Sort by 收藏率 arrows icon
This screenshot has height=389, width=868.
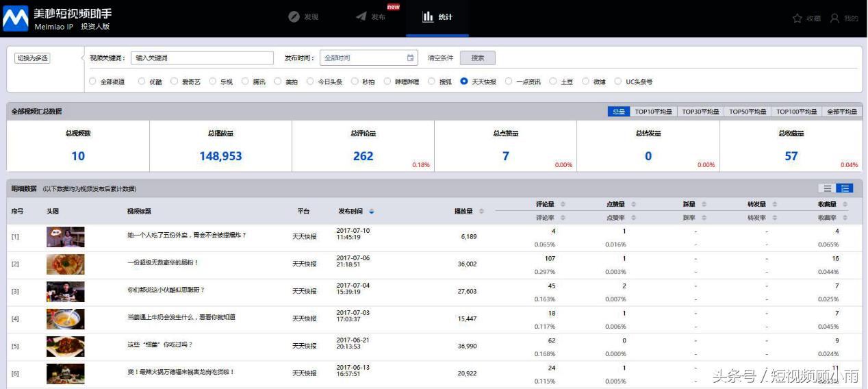tap(845, 218)
